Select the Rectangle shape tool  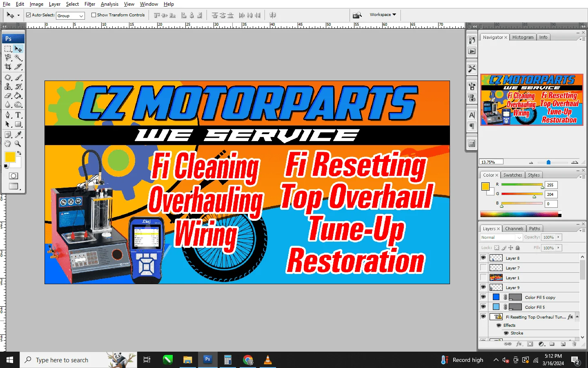coord(18,124)
